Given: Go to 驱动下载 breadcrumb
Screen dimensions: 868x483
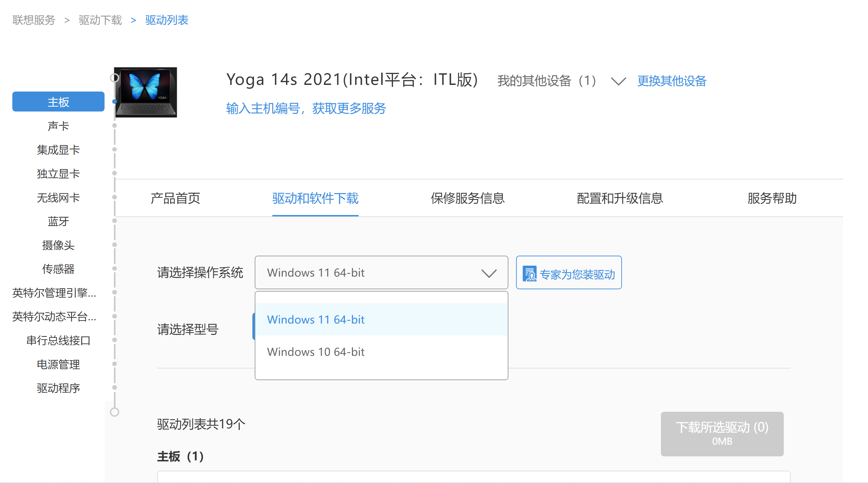Looking at the screenshot, I should point(100,20).
